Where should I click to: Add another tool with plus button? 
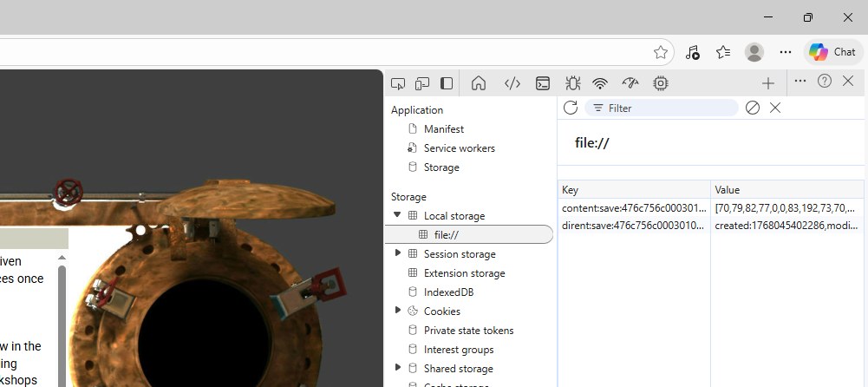click(x=767, y=83)
